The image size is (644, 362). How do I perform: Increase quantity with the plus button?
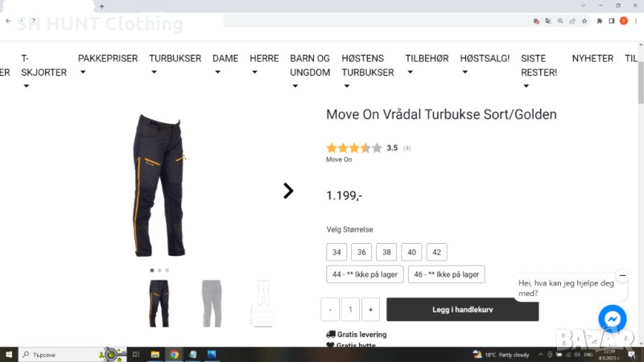(x=370, y=310)
